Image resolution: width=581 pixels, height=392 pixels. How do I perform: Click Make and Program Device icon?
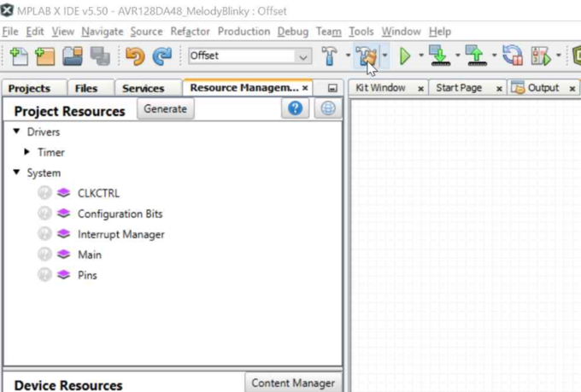click(439, 56)
